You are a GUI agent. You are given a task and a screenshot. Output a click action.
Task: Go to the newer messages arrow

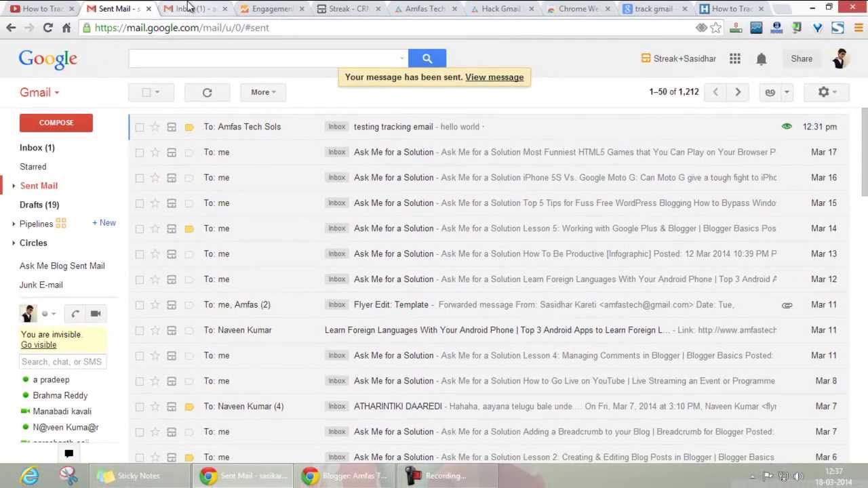pyautogui.click(x=715, y=92)
